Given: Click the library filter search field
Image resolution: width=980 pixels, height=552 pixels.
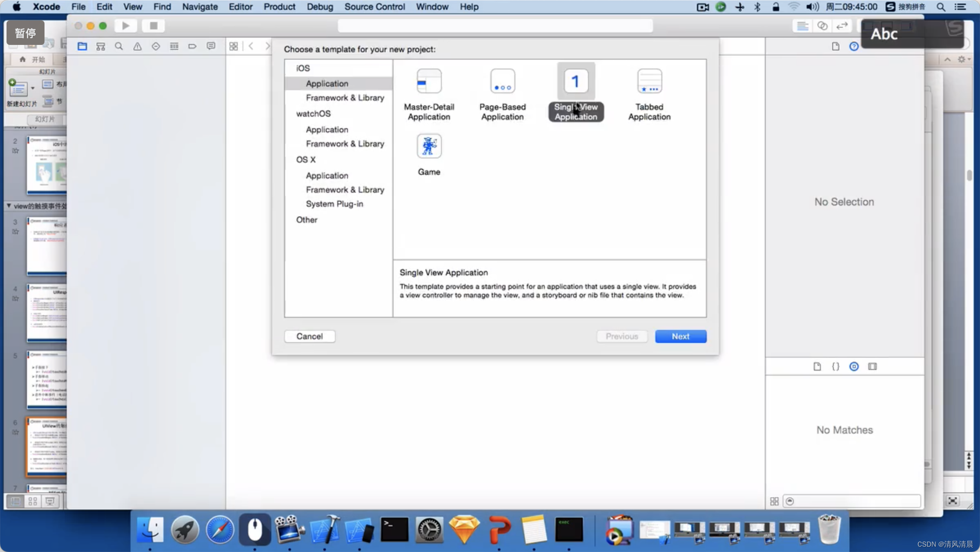Looking at the screenshot, I should click(x=852, y=501).
